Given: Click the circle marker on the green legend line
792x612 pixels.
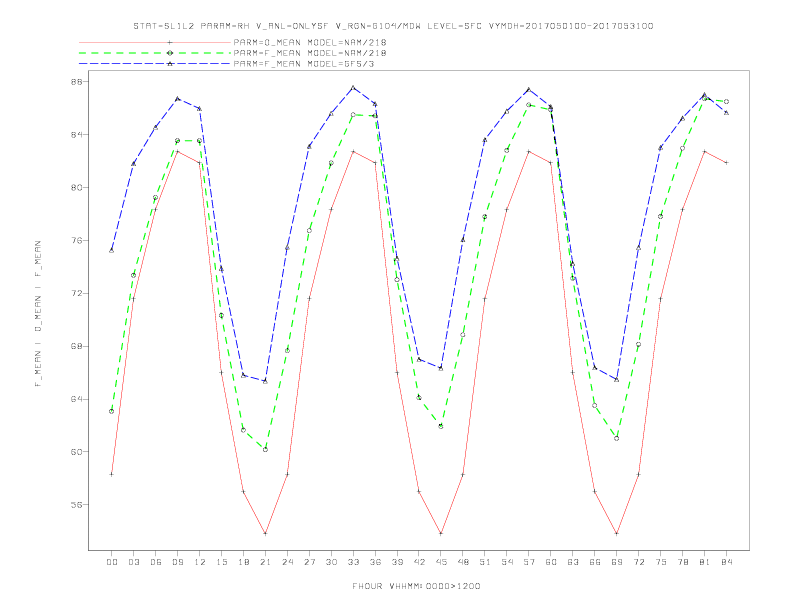Looking at the screenshot, I should pos(170,53).
